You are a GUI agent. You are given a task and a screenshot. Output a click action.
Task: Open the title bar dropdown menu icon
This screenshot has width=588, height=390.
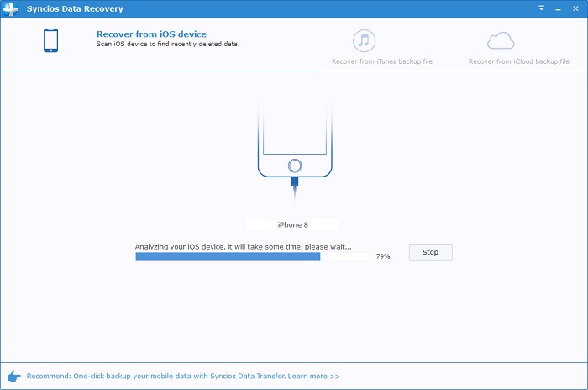click(x=541, y=8)
